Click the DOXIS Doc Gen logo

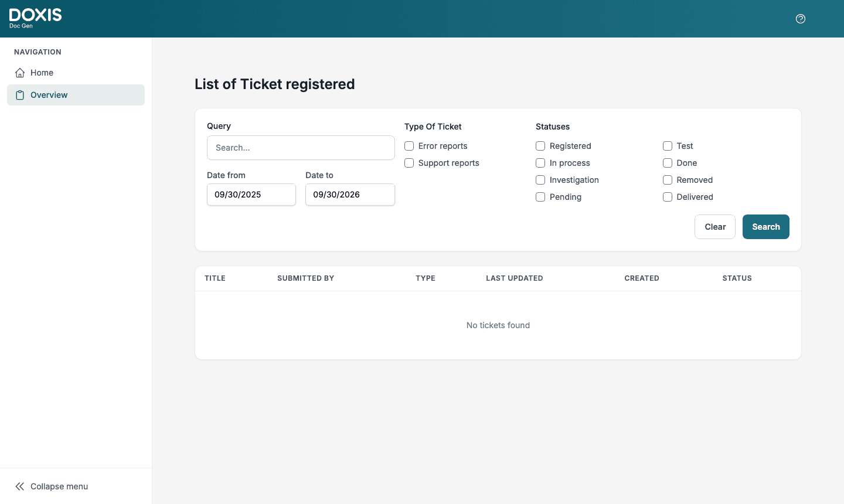[x=35, y=18]
